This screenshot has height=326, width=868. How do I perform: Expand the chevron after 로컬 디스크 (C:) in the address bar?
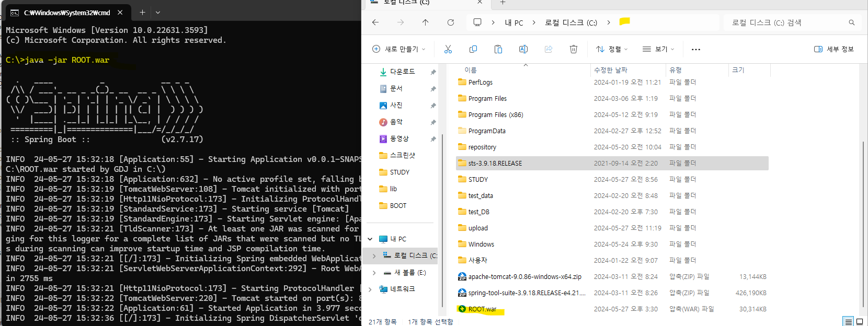point(608,22)
